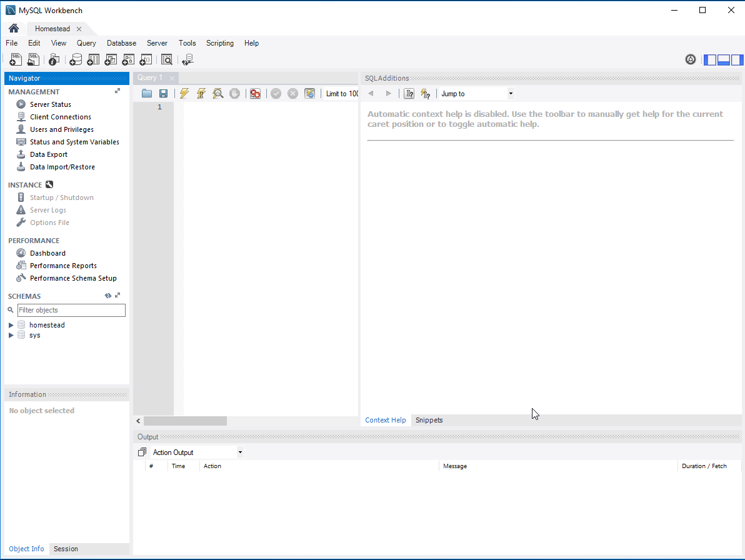Open Performance Schema Setup
Image resolution: width=745 pixels, height=560 pixels.
pos(73,278)
